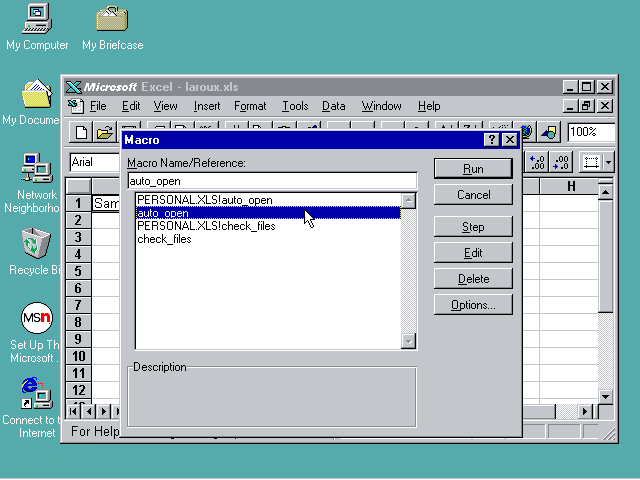Click Network Neighborhood desktop icon

[x=33, y=183]
